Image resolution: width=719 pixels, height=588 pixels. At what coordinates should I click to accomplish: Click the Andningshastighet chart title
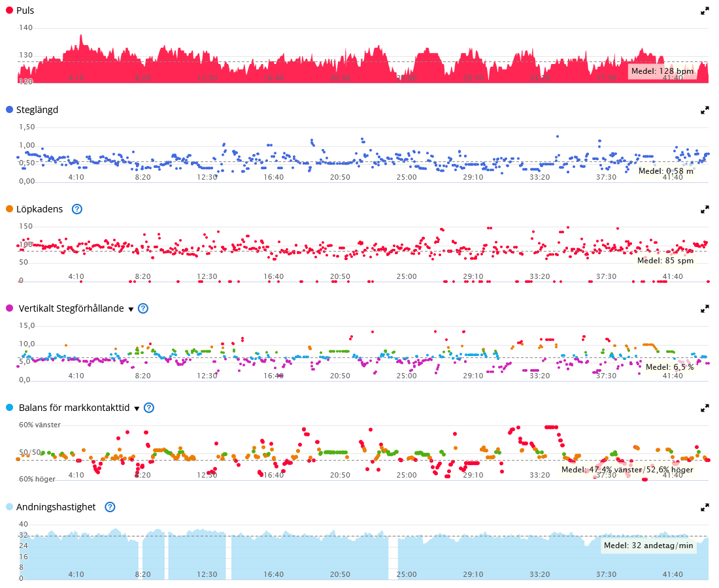56,507
